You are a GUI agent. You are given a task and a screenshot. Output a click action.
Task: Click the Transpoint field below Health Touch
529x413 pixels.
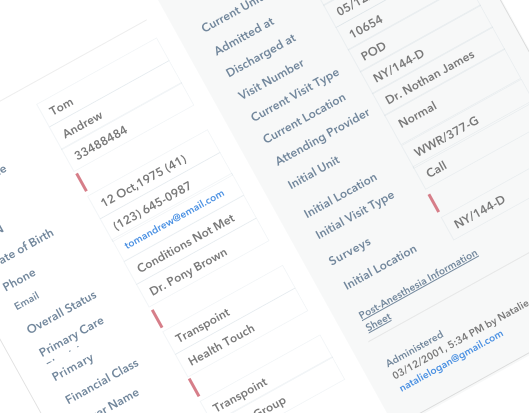click(x=267, y=380)
